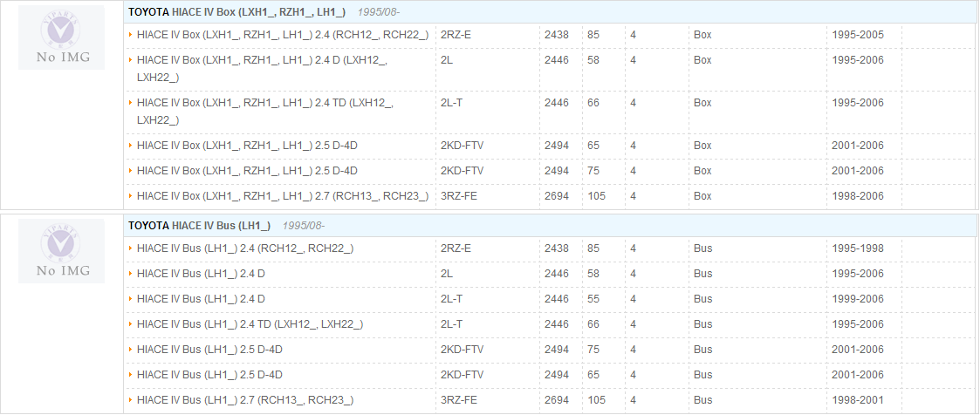Click the 1999-2006 year range cell
Screen dimensions: 980x415
[858, 299]
